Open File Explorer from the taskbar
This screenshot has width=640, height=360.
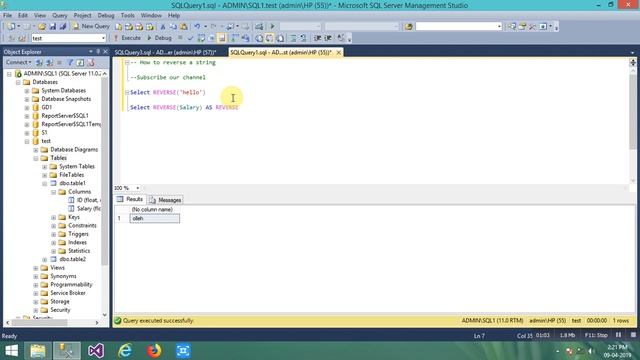[38, 351]
